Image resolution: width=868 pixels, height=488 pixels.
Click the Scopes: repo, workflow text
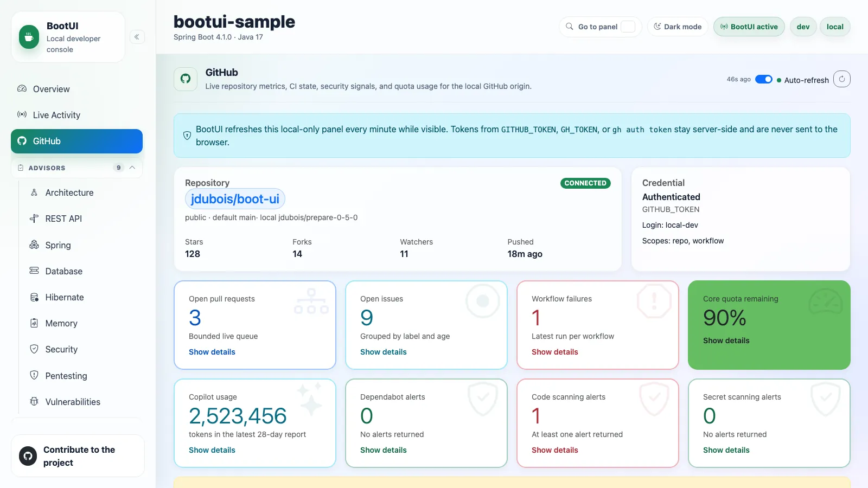click(683, 241)
